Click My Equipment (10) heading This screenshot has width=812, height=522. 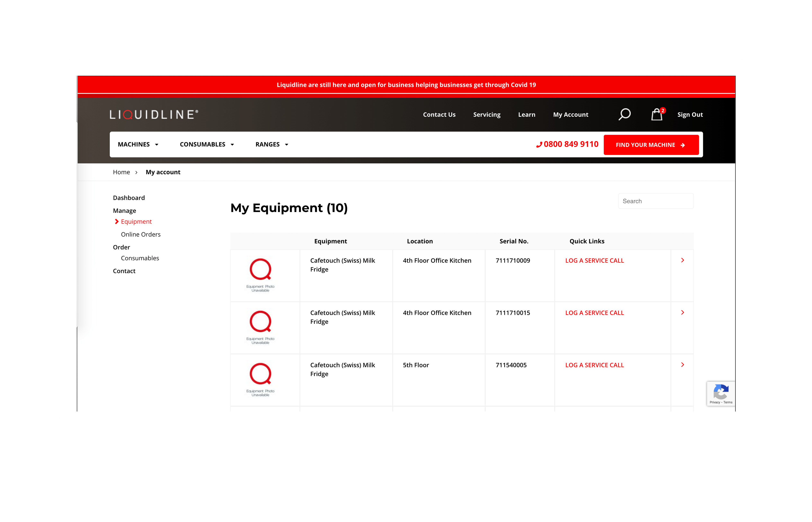pyautogui.click(x=289, y=208)
